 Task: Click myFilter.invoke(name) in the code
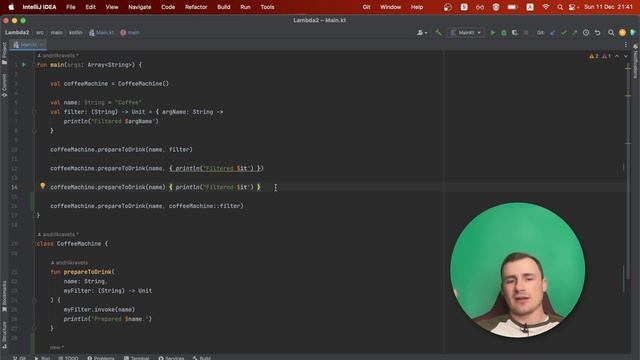99,310
